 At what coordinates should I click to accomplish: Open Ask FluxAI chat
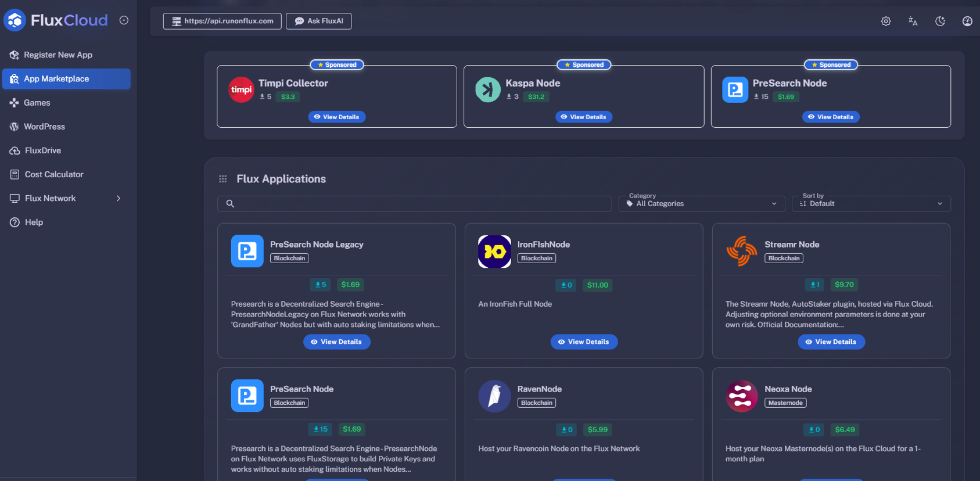tap(318, 21)
